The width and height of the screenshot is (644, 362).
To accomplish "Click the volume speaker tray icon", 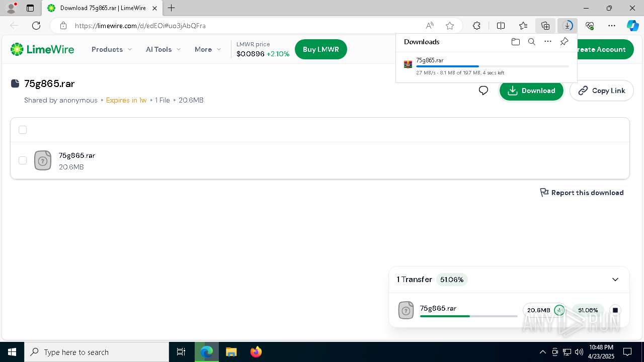I will pyautogui.click(x=579, y=352).
